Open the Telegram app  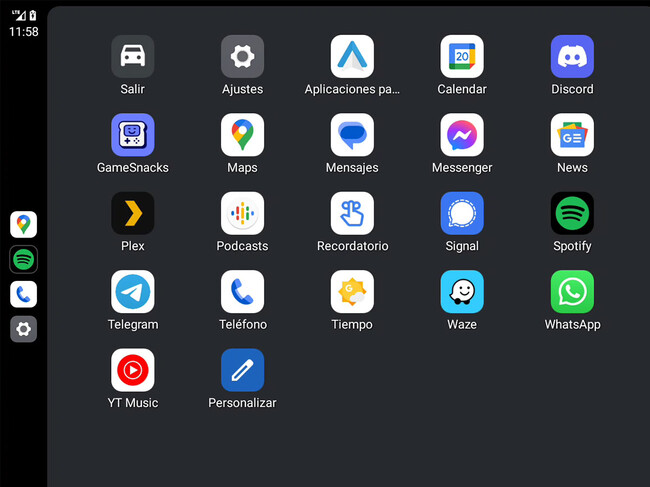133,291
